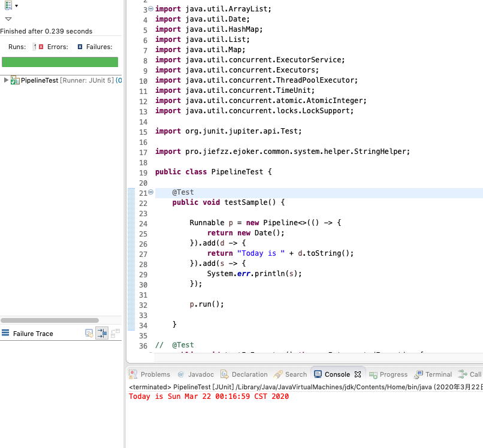Click the green test progress bar
Viewport: 483px width, 448px height.
tap(60, 62)
